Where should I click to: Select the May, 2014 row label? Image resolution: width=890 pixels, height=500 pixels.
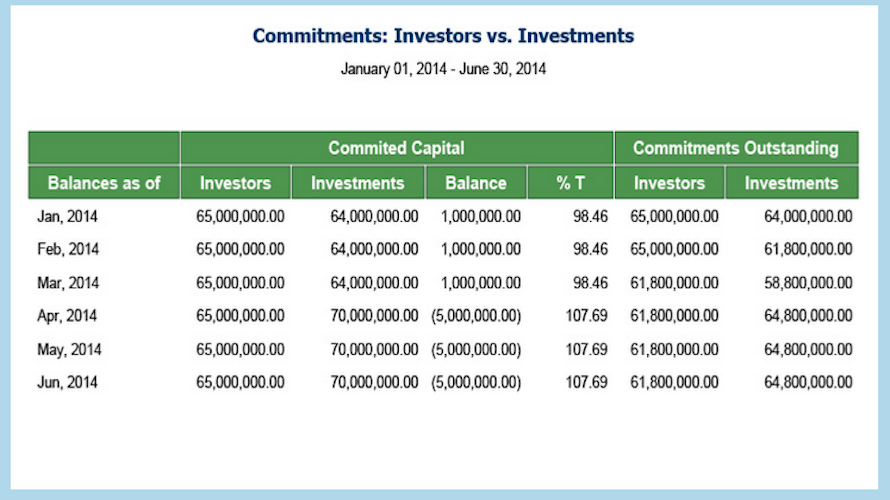point(69,350)
